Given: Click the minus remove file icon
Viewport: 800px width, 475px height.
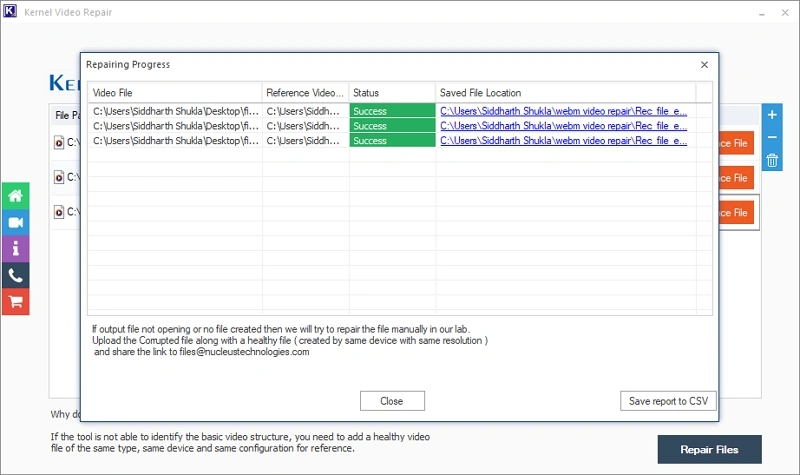Looking at the screenshot, I should (772, 137).
